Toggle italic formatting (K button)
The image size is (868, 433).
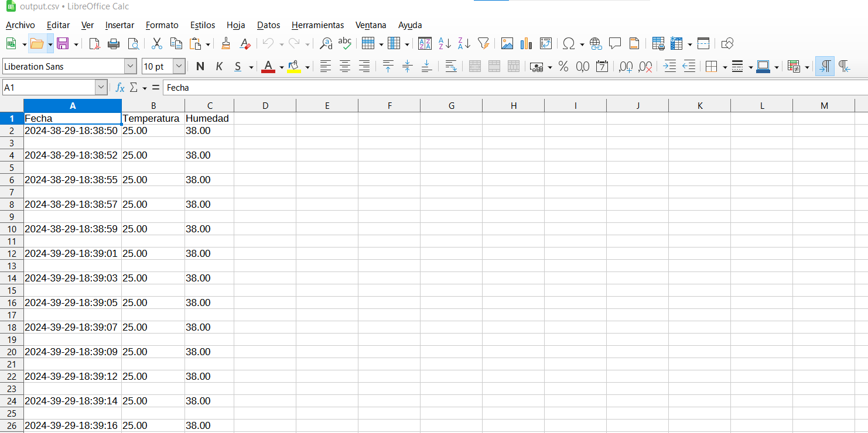(x=219, y=67)
